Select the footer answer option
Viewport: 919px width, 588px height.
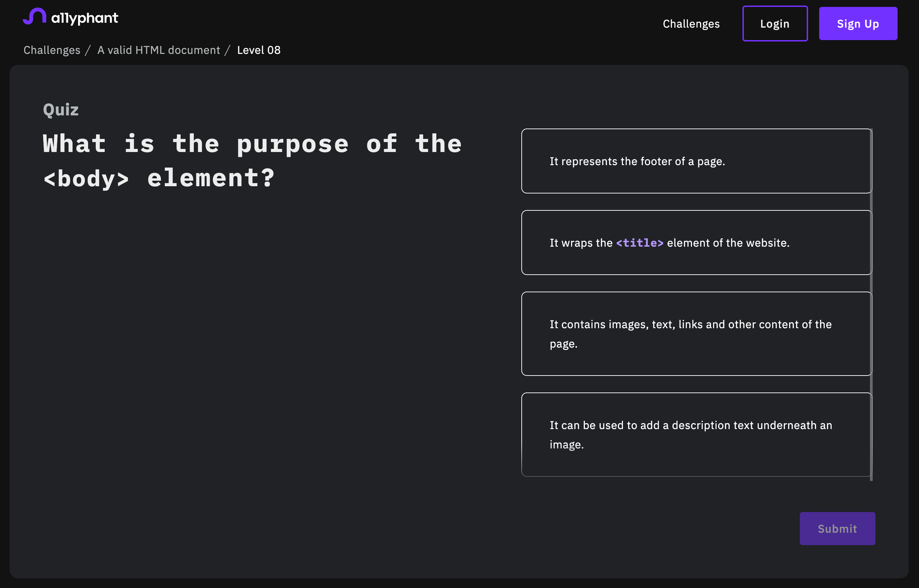(697, 161)
